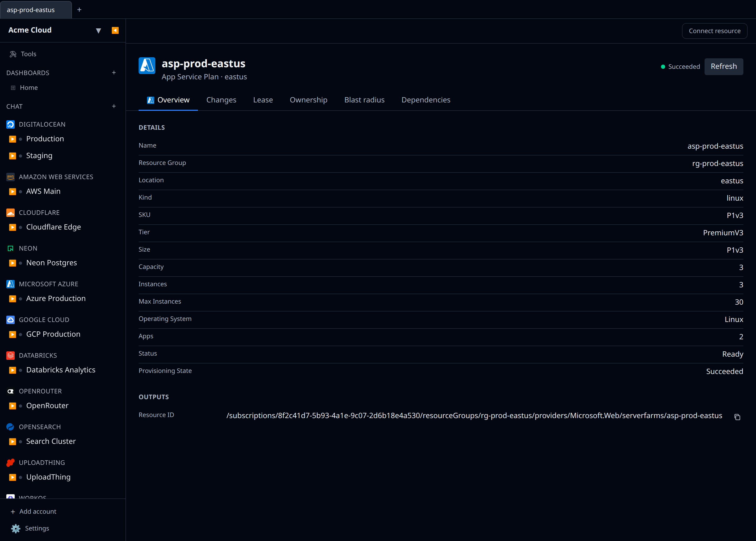Click the Databricks provider icon
The width and height of the screenshot is (756, 541).
[11, 355]
